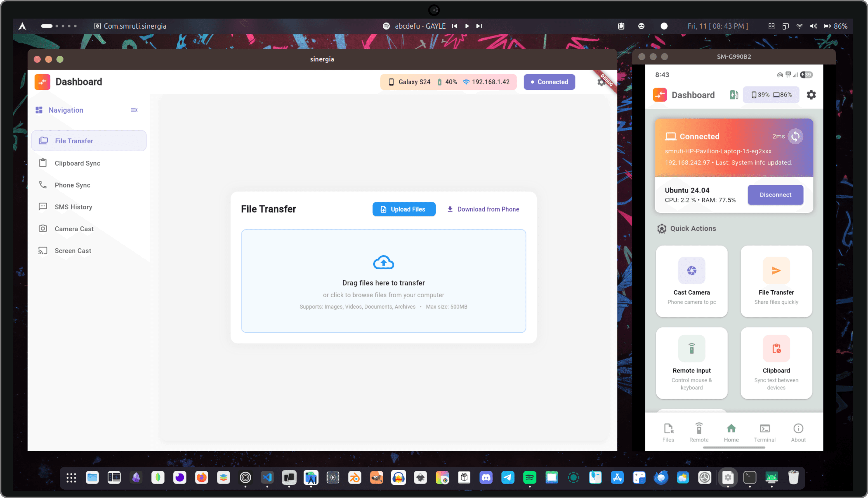Open Spotify from the dock
This screenshot has width=868, height=498.
pyautogui.click(x=529, y=478)
